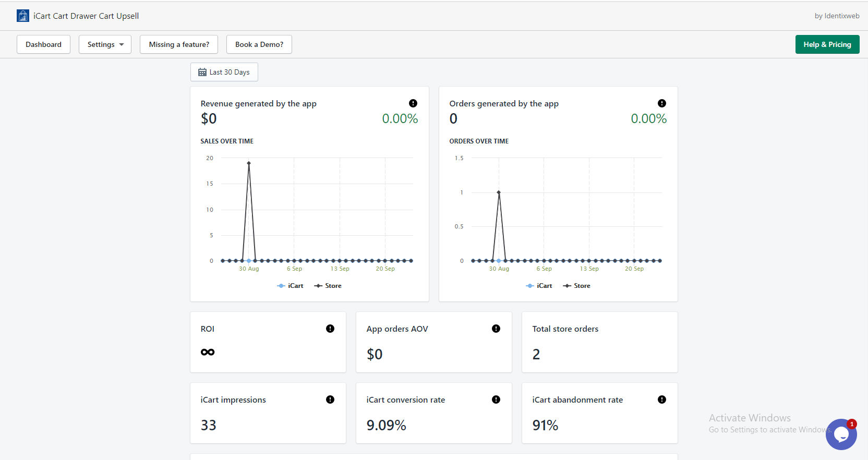Click the Total store orders label
The image size is (868, 460).
point(565,329)
